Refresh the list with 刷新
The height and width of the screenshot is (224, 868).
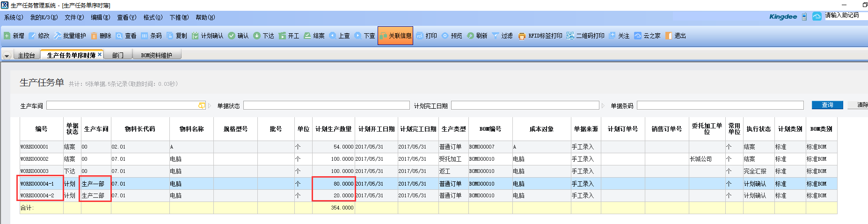[x=477, y=36]
